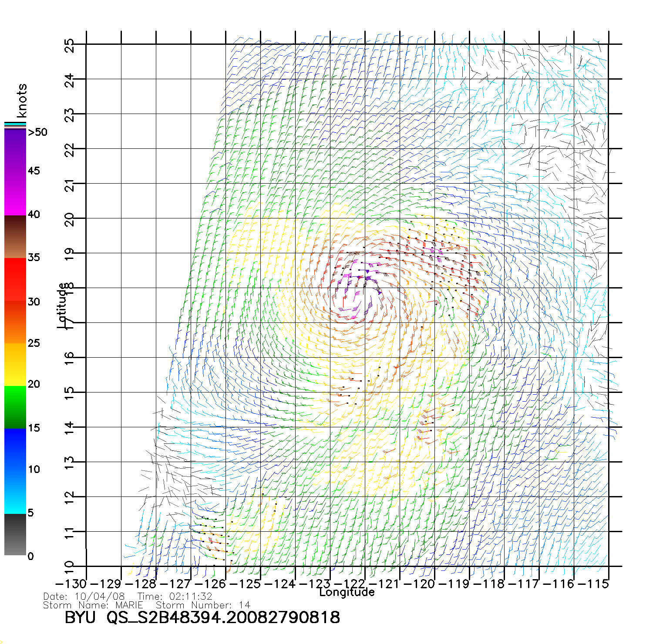Select the gray 0–5 knots legend band
653x644 pixels.
click(15, 534)
